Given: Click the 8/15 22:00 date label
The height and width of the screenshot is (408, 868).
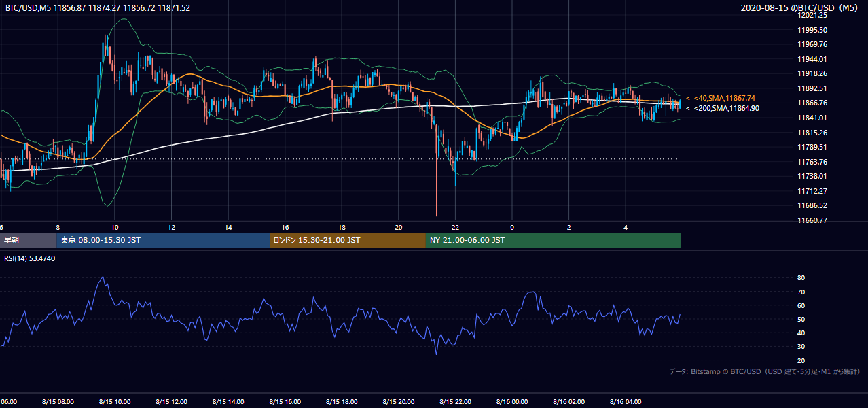Looking at the screenshot, I should [456, 402].
